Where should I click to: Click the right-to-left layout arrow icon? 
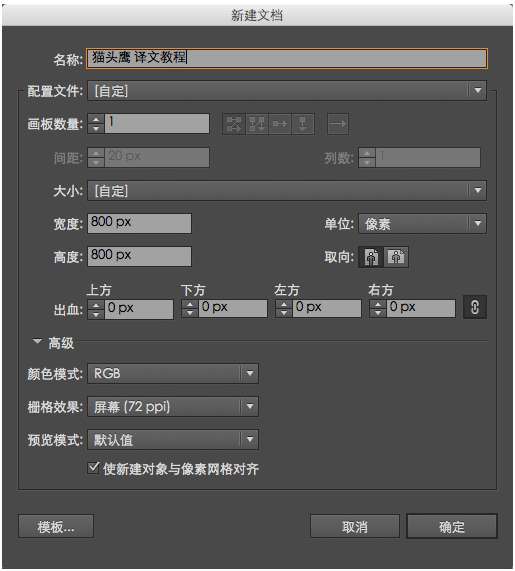point(338,124)
